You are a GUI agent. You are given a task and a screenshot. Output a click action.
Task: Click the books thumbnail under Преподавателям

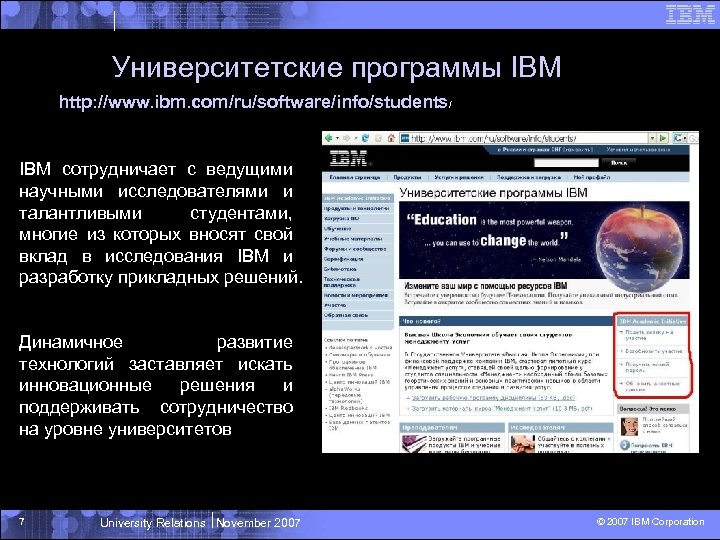[414, 444]
